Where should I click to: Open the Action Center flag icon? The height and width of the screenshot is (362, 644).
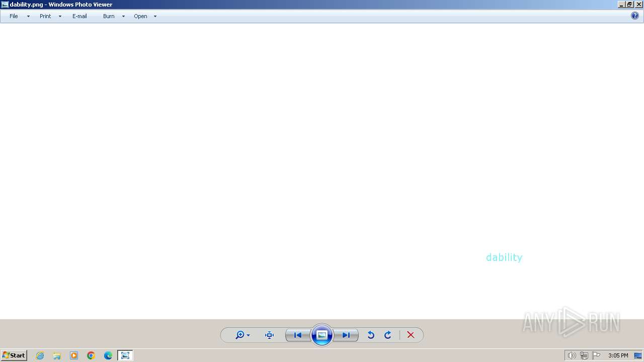(596, 355)
